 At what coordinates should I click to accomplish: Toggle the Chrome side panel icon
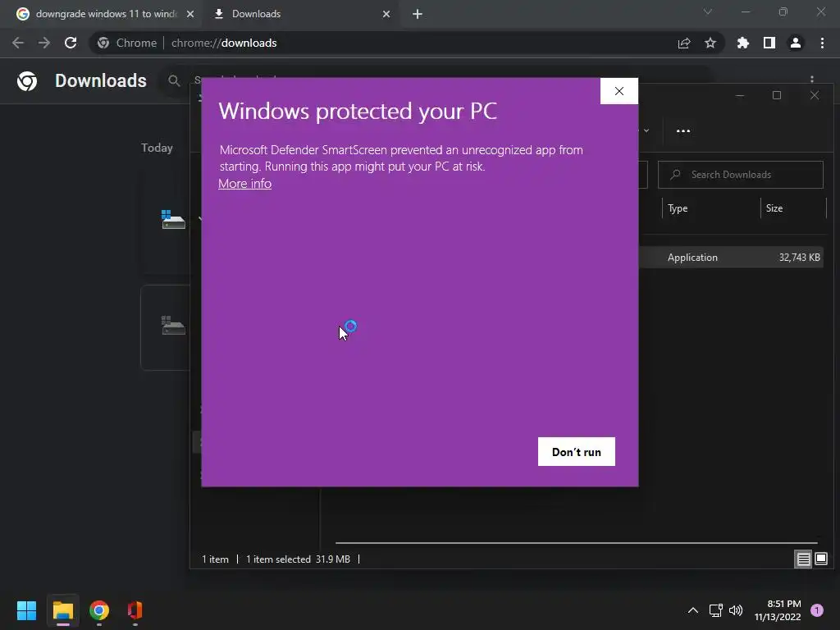[769, 43]
